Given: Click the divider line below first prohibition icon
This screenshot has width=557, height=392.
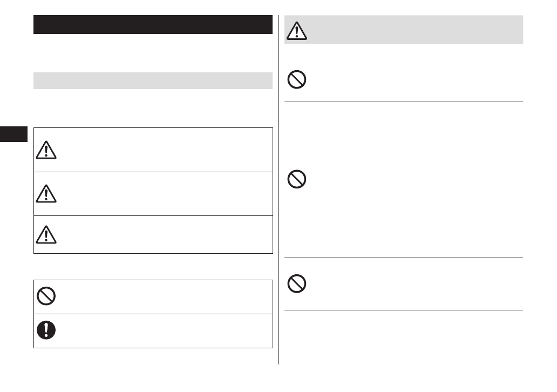Looking at the screenshot, I should (x=404, y=101).
